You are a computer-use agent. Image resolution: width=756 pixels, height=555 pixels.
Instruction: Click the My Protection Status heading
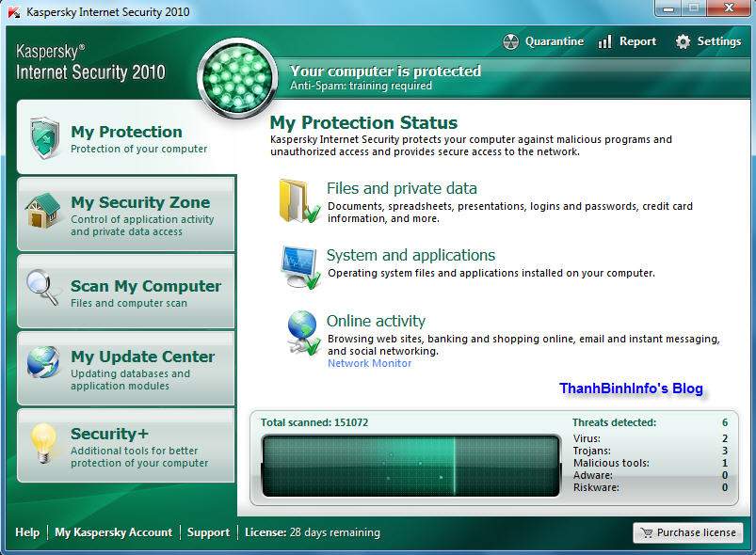click(363, 123)
